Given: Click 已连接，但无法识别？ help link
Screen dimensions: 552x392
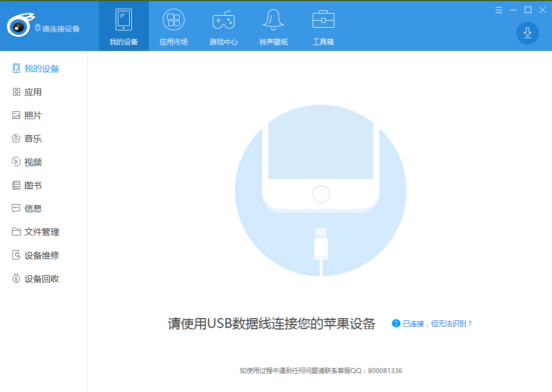Looking at the screenshot, I should pyautogui.click(x=437, y=324).
